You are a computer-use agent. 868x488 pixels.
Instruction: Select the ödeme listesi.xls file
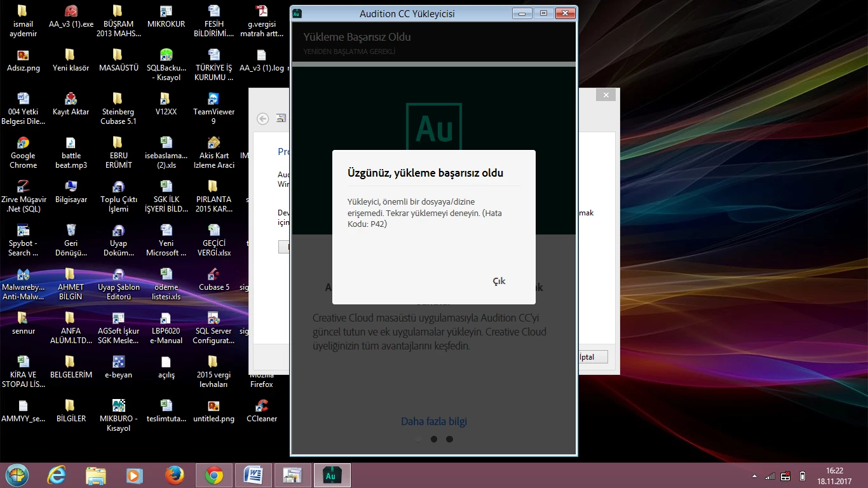tap(166, 284)
